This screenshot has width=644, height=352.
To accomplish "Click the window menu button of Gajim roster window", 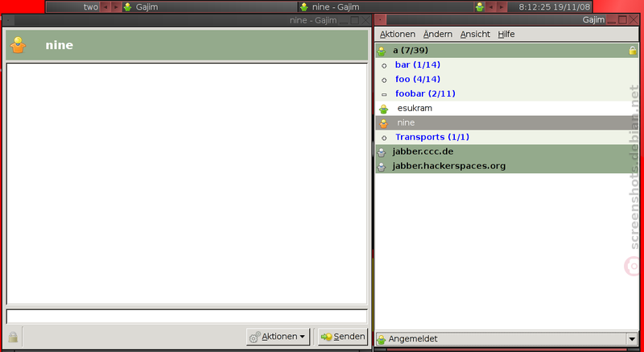I will point(380,19).
